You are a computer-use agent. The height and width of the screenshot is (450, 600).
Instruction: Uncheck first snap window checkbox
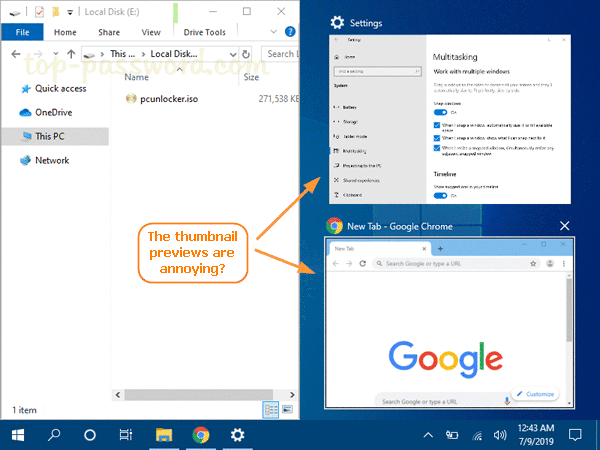pos(437,126)
